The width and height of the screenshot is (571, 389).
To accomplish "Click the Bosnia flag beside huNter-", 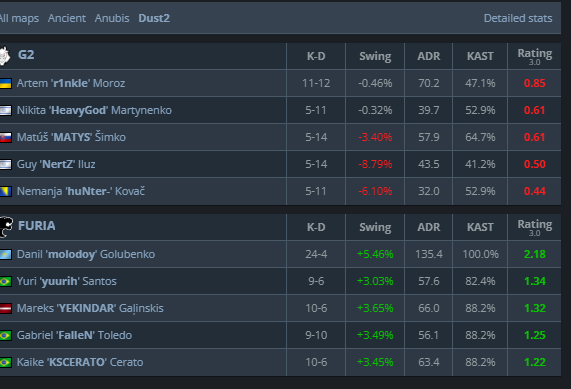I will tap(5, 191).
